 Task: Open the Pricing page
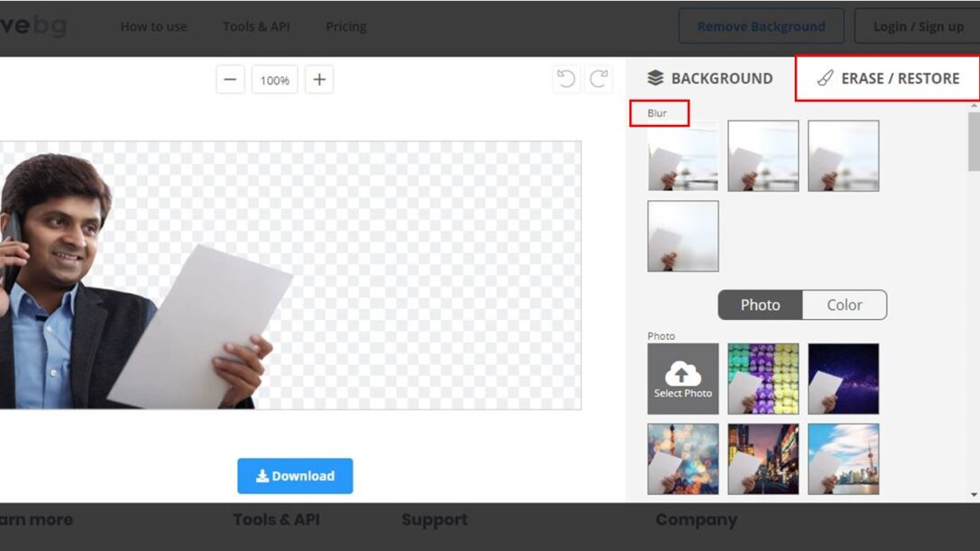point(346,26)
